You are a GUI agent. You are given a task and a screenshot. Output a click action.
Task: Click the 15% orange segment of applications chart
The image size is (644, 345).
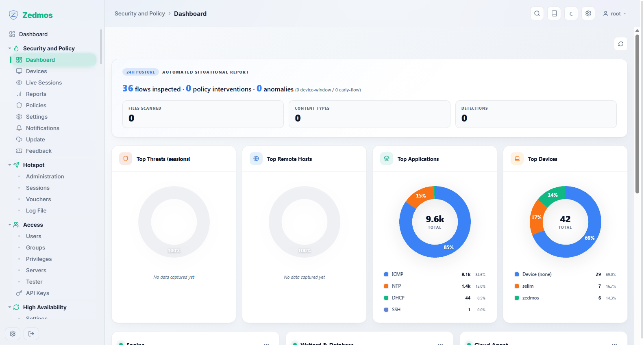click(x=421, y=195)
